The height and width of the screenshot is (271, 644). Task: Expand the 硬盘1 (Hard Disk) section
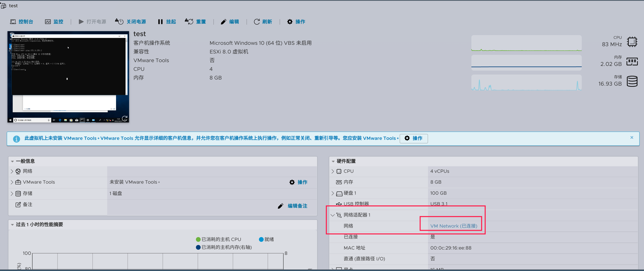click(x=333, y=193)
